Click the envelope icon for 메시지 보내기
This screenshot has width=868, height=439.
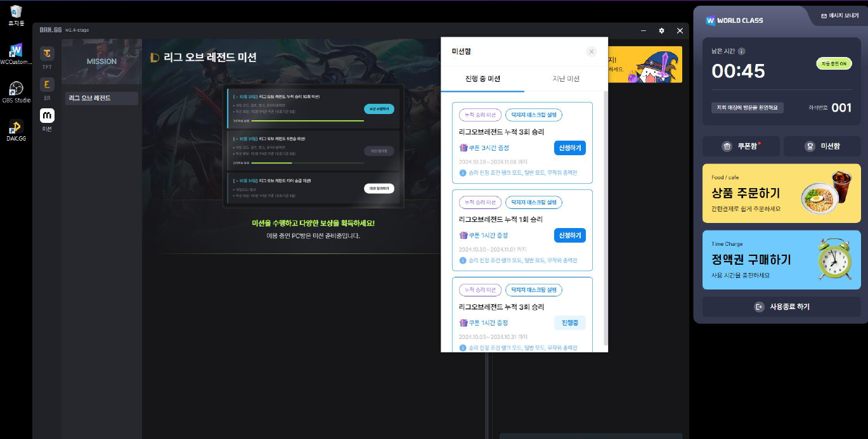[824, 15]
